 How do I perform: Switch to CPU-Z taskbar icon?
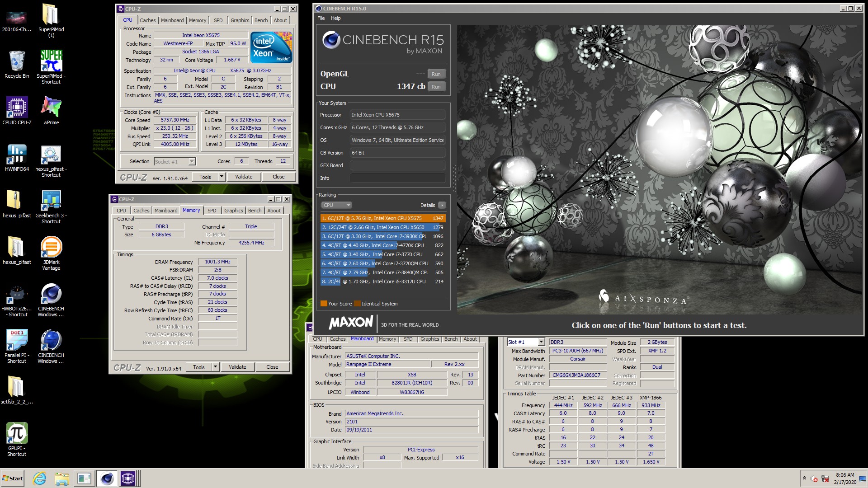[x=128, y=479]
